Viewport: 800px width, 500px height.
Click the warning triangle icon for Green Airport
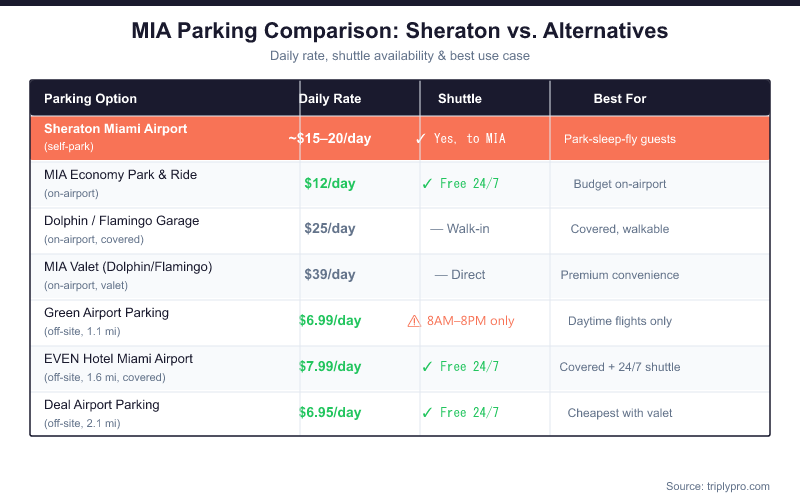414,321
